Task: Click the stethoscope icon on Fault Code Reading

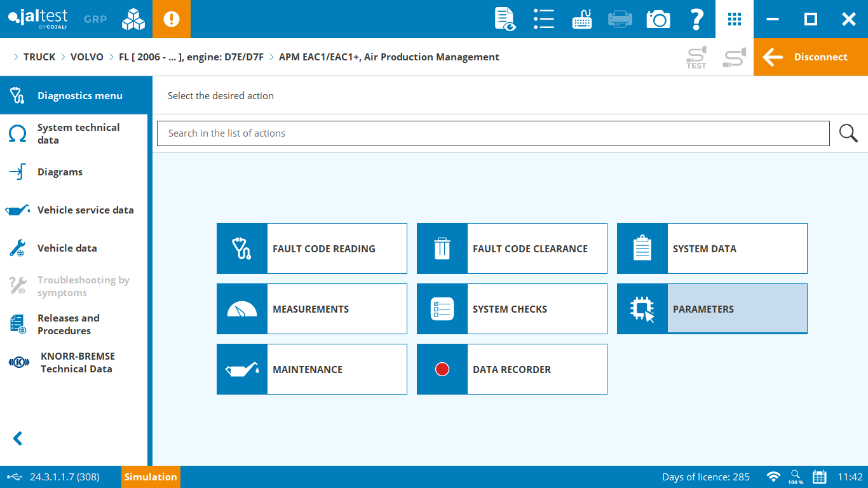Action: (242, 248)
